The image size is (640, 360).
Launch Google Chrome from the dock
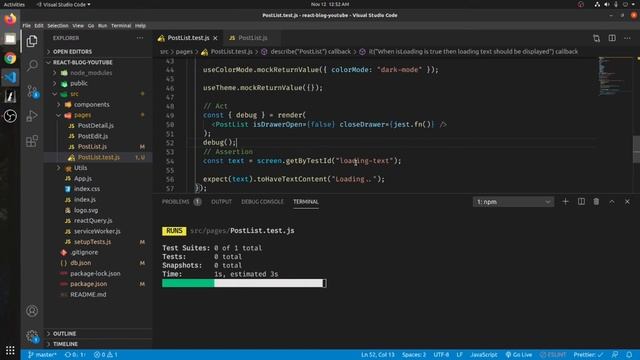(x=10, y=58)
